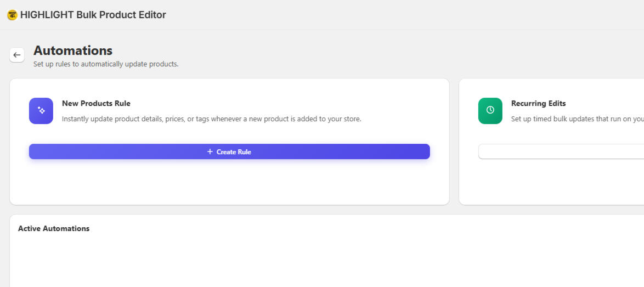This screenshot has height=287, width=644.
Task: Click the New Products Rule title text
Action: [x=96, y=104]
